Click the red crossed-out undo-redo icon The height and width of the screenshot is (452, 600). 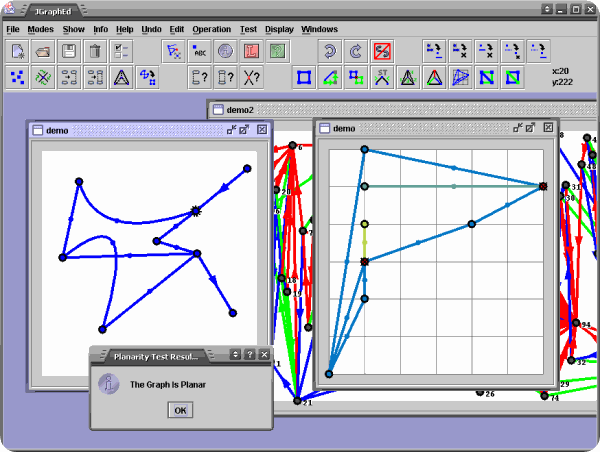coord(382,51)
